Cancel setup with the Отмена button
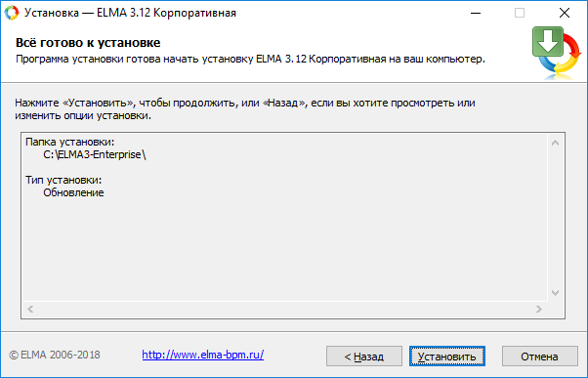Viewport: 588px width, 378px height. click(539, 357)
